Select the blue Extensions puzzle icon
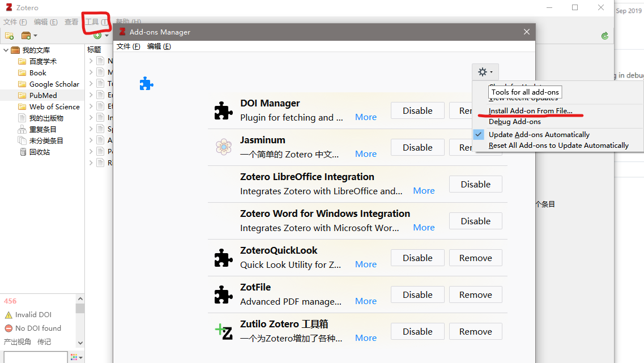 tap(146, 84)
